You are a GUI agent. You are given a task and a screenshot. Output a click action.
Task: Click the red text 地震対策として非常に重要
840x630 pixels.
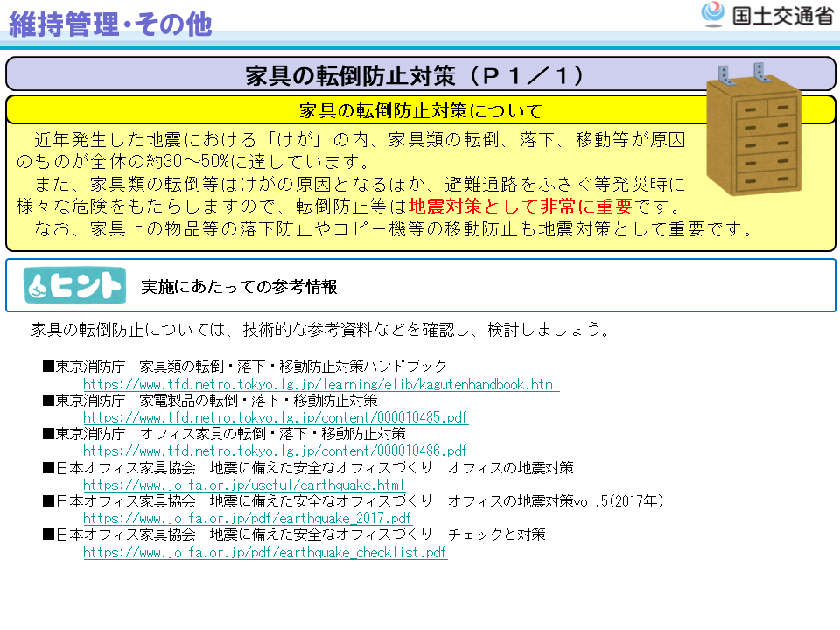(520, 206)
